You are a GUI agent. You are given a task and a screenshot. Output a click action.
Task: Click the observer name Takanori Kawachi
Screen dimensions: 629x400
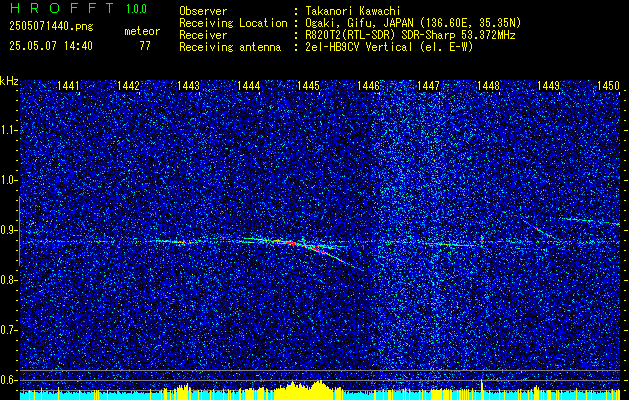pos(353,11)
